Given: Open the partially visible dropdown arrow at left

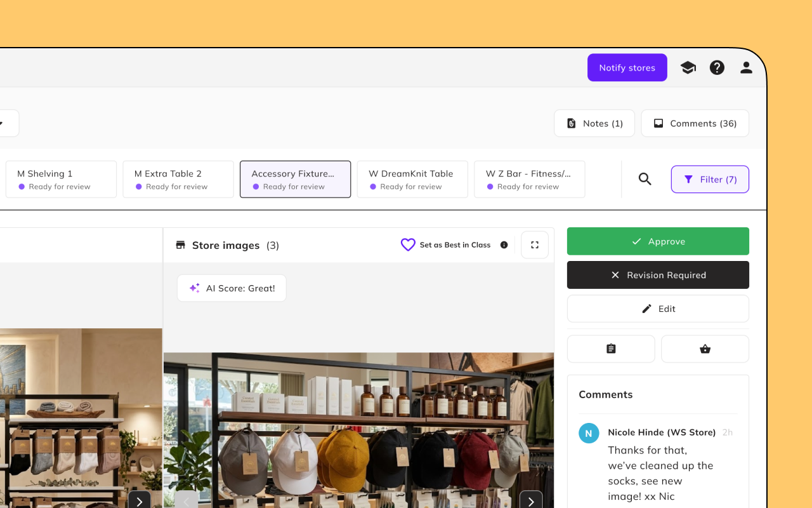Looking at the screenshot, I should (x=2, y=123).
